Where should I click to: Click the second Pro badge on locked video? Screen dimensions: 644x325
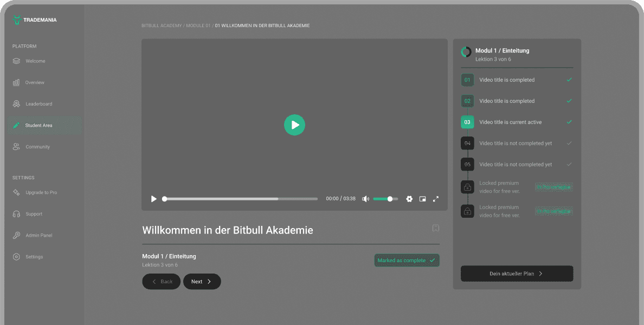pos(553,211)
